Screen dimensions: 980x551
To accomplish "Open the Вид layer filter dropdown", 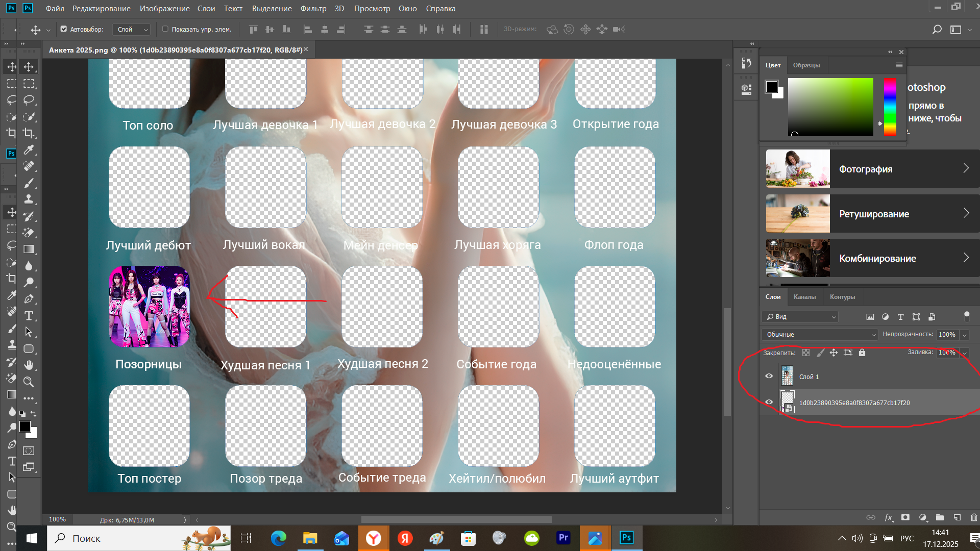I will click(x=800, y=317).
